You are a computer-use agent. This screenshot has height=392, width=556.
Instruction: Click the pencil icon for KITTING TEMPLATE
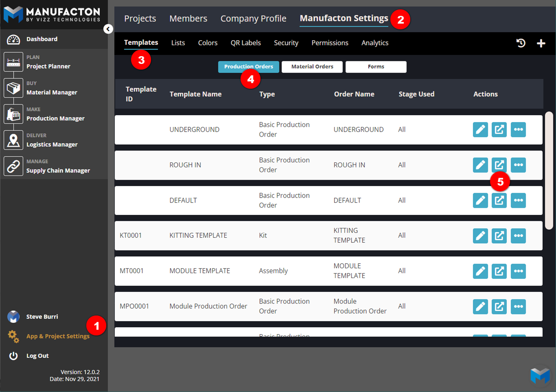click(480, 236)
